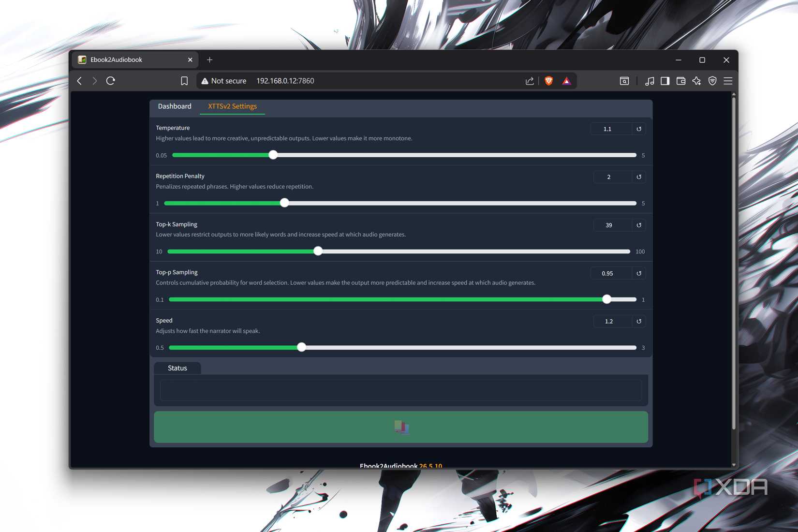Open the Brave VPN shield icon
Image resolution: width=798 pixels, height=532 pixels.
tap(712, 81)
